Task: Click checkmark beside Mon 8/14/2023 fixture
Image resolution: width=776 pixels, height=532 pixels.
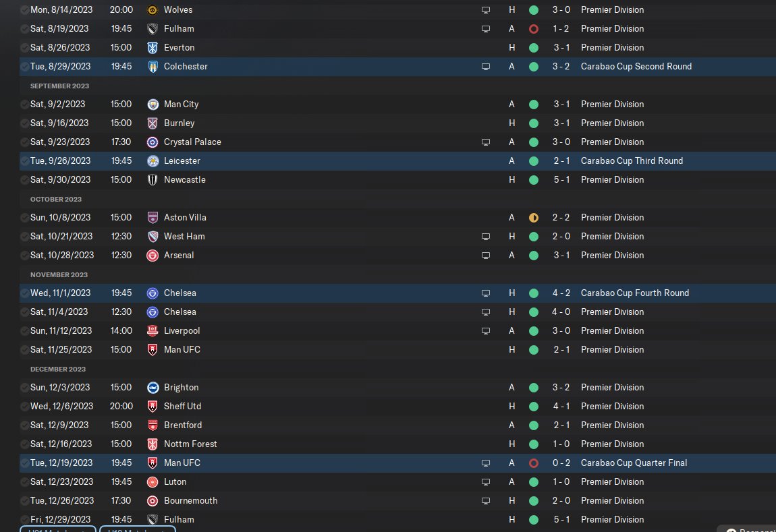Action: [x=25, y=10]
